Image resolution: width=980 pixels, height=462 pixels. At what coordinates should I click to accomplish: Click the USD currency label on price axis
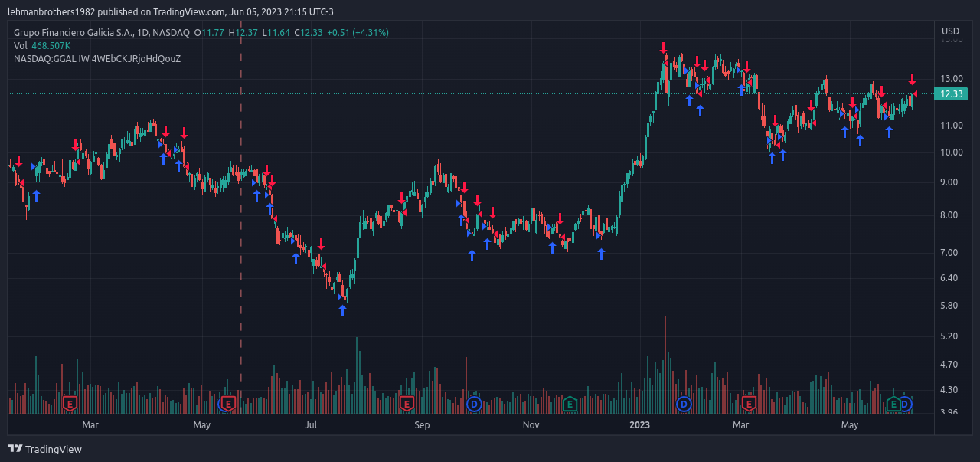950,31
